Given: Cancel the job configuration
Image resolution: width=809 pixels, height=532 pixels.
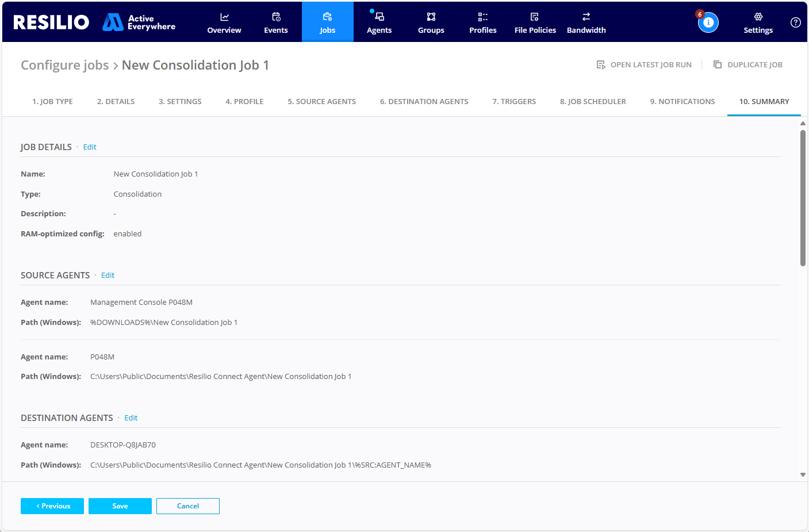Looking at the screenshot, I should [187, 506].
